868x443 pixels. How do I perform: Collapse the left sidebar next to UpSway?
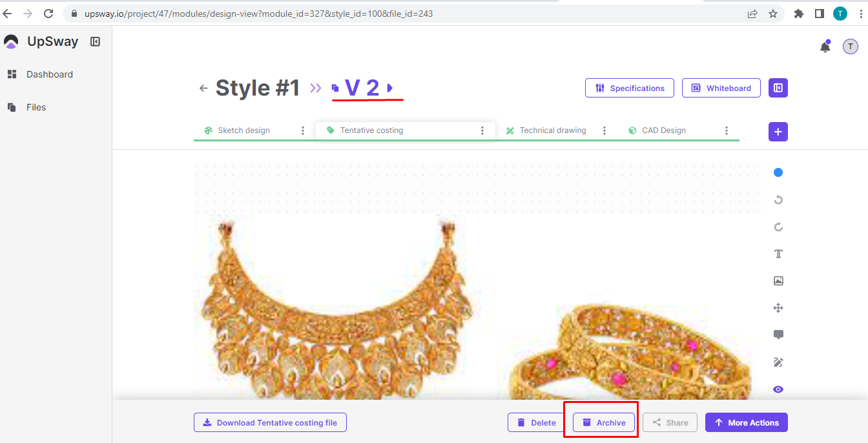pyautogui.click(x=96, y=42)
